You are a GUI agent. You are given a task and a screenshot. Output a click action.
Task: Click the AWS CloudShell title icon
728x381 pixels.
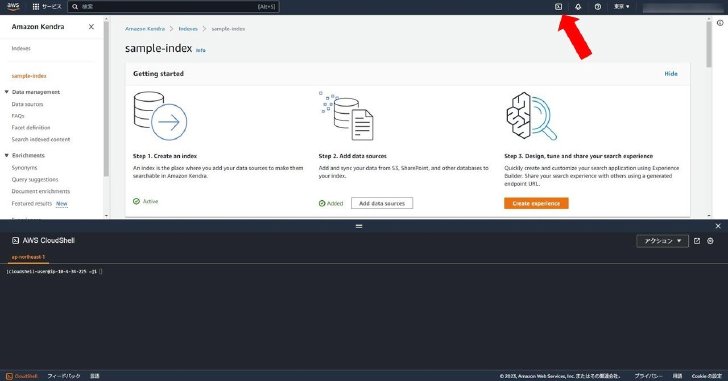coord(15,240)
